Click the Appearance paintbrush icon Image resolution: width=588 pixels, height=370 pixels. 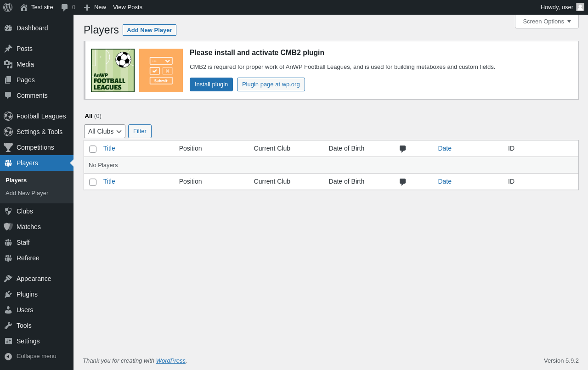tap(8, 279)
